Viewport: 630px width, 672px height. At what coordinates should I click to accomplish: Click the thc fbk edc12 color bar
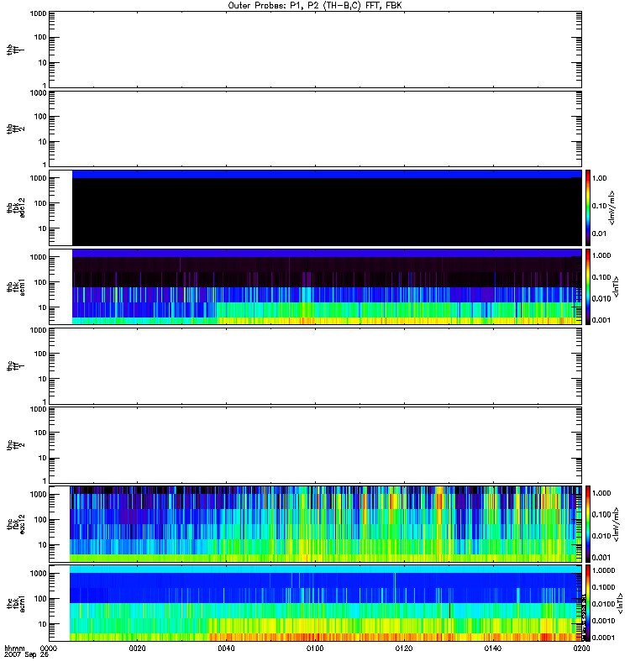point(588,524)
